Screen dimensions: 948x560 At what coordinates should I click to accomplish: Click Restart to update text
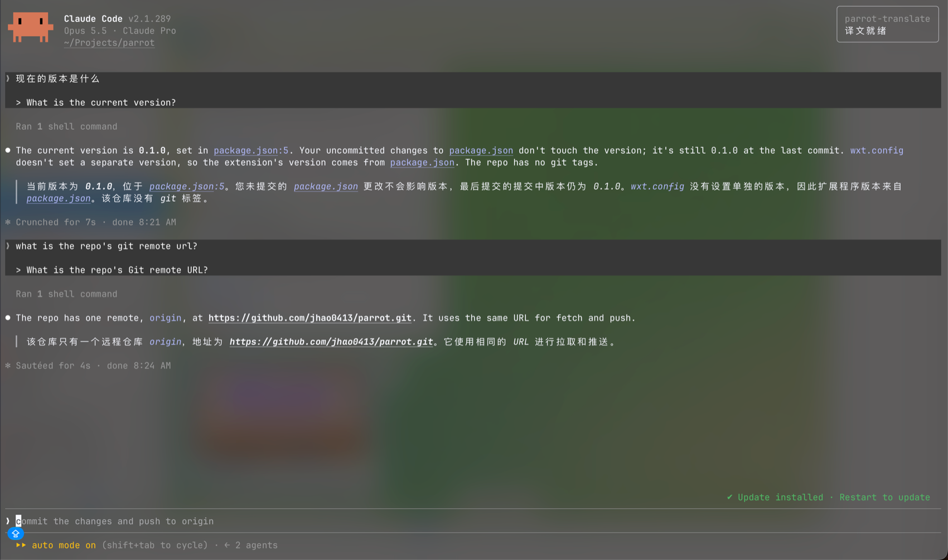click(884, 497)
